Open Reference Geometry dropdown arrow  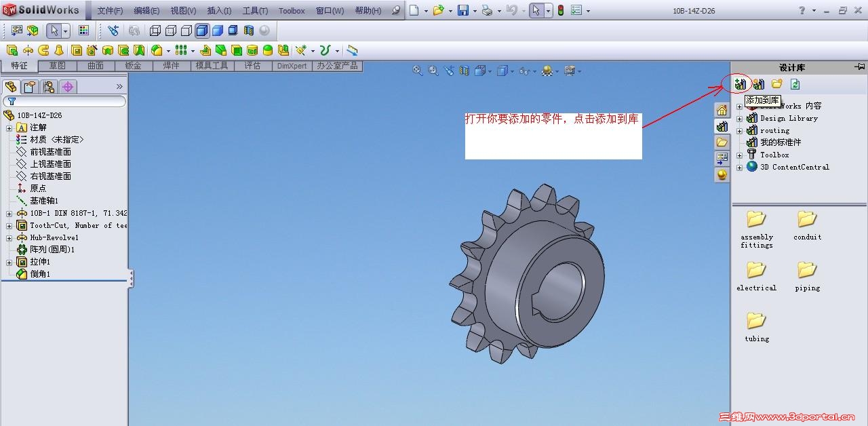tap(313, 51)
